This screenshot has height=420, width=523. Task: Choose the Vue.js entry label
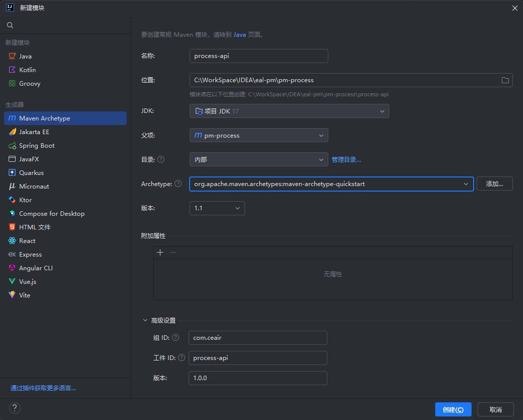[28, 282]
